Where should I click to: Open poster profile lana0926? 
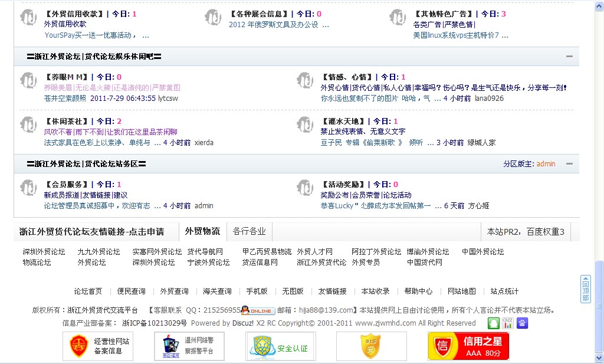point(489,99)
